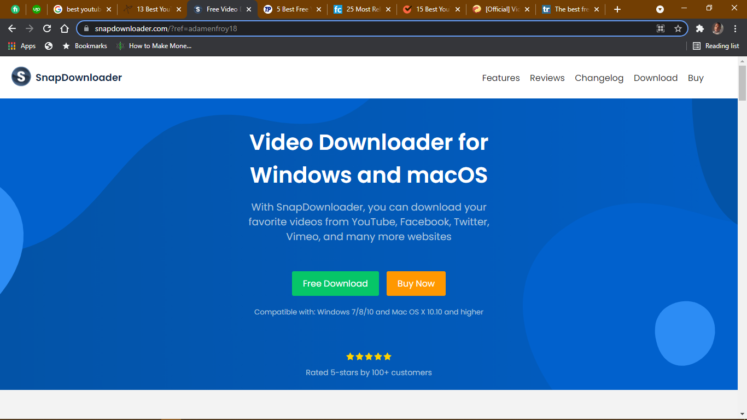Click the Upwork pinned tab
The height and width of the screenshot is (420, 747).
click(36, 9)
